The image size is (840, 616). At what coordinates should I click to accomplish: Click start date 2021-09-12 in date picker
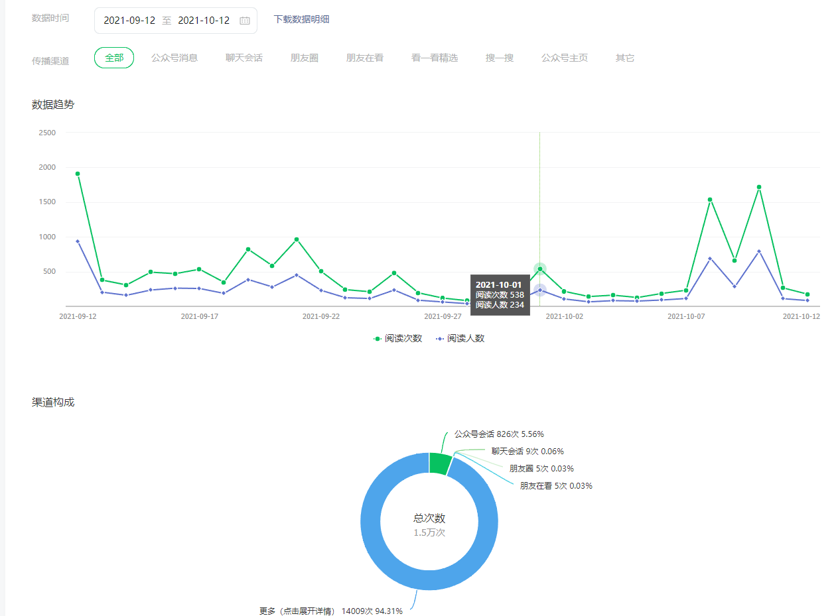point(129,21)
